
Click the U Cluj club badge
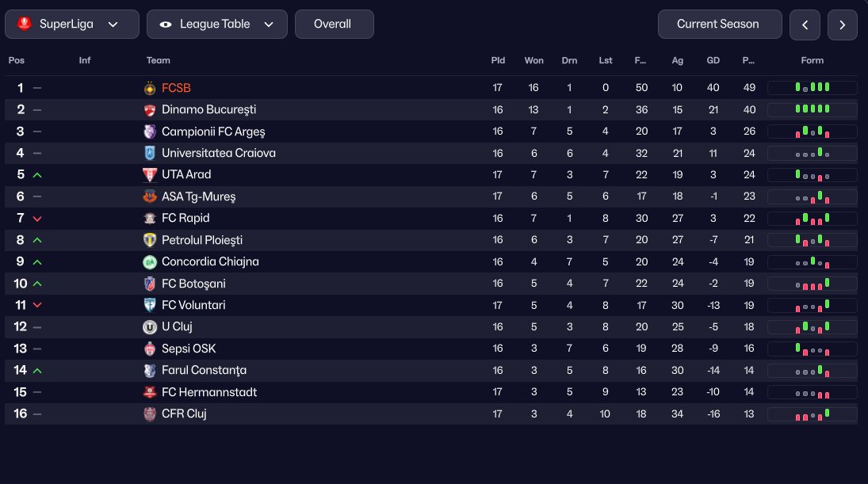click(x=150, y=326)
